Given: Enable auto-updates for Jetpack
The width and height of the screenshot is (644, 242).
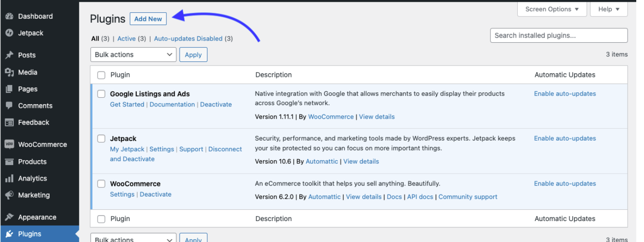Looking at the screenshot, I should click(565, 138).
